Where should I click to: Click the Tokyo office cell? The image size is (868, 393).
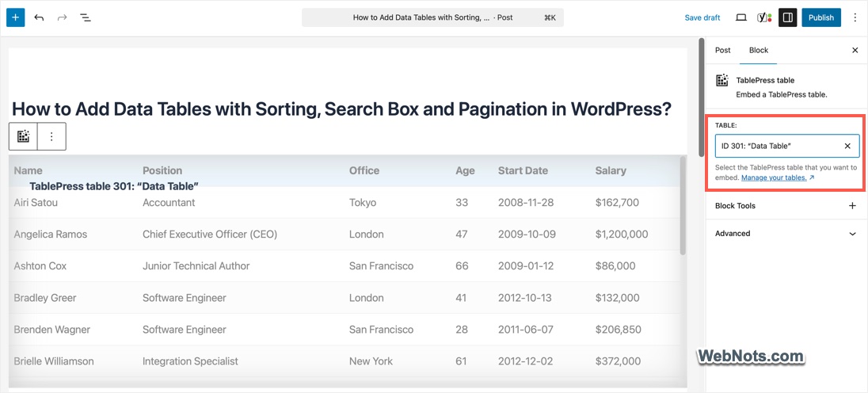click(363, 203)
